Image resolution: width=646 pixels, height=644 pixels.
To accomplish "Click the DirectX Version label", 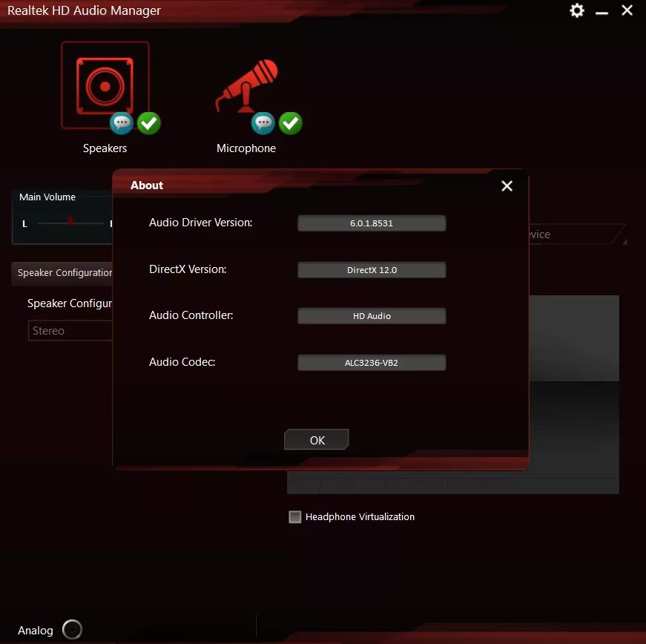I will click(x=188, y=269).
